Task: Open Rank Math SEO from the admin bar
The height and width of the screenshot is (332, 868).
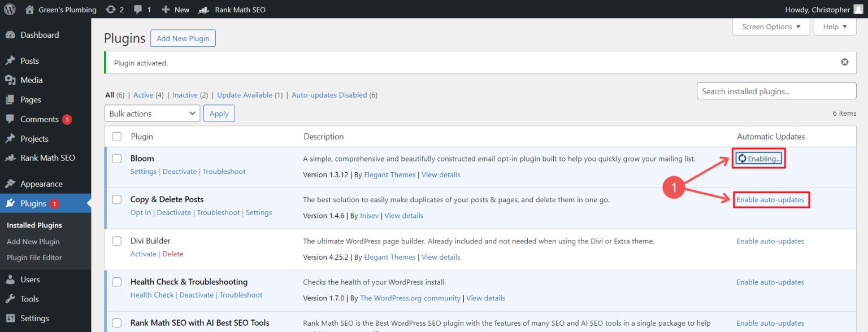Action: (232, 9)
